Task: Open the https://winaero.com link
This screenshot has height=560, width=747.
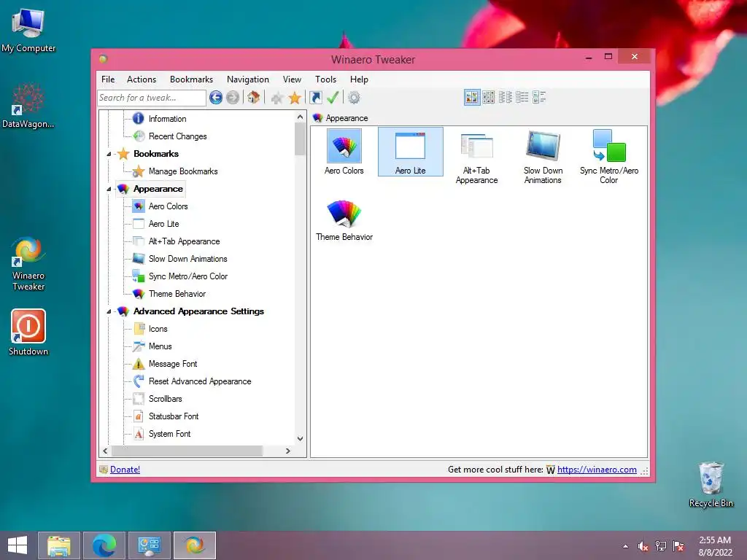Action: 597,470
